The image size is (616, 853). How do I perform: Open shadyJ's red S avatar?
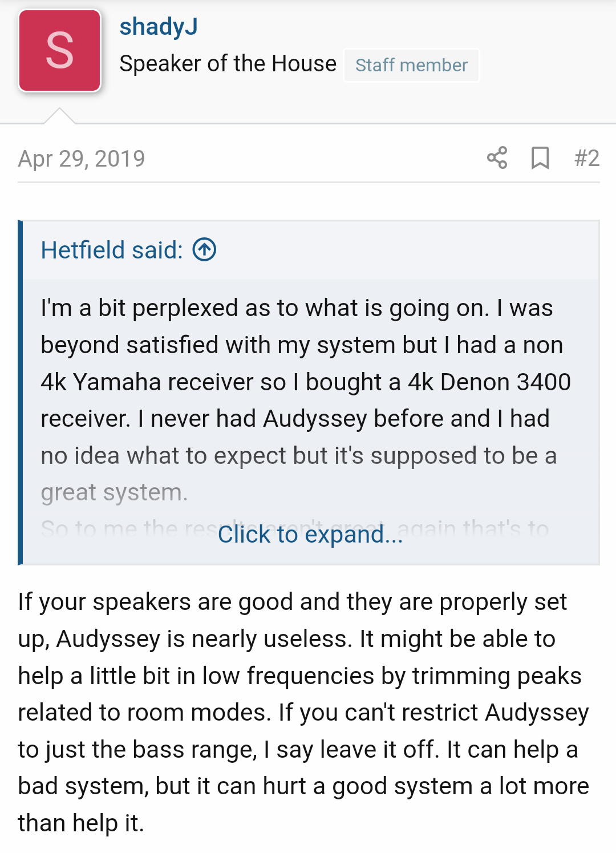pos(60,51)
